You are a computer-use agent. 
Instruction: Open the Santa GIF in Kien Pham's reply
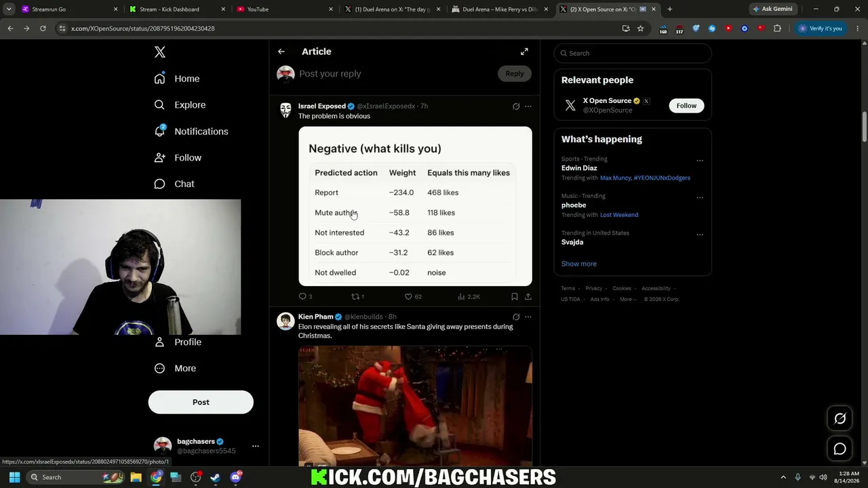pyautogui.click(x=415, y=406)
